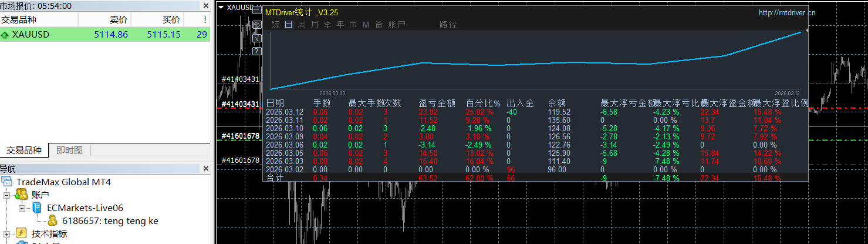Screen dimensions: 868x244
Task: Collapse the ECMarkets-Live06 tree node
Action: pyautogui.click(x=22, y=208)
